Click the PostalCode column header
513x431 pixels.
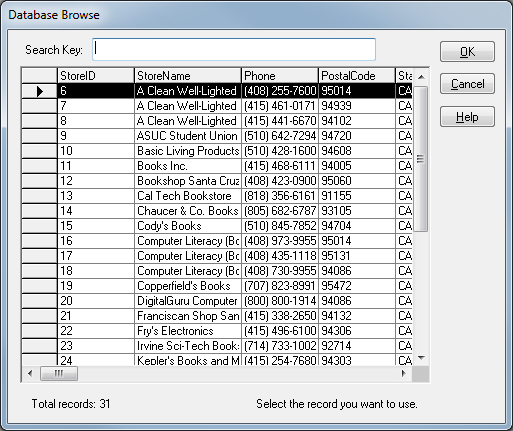point(357,76)
